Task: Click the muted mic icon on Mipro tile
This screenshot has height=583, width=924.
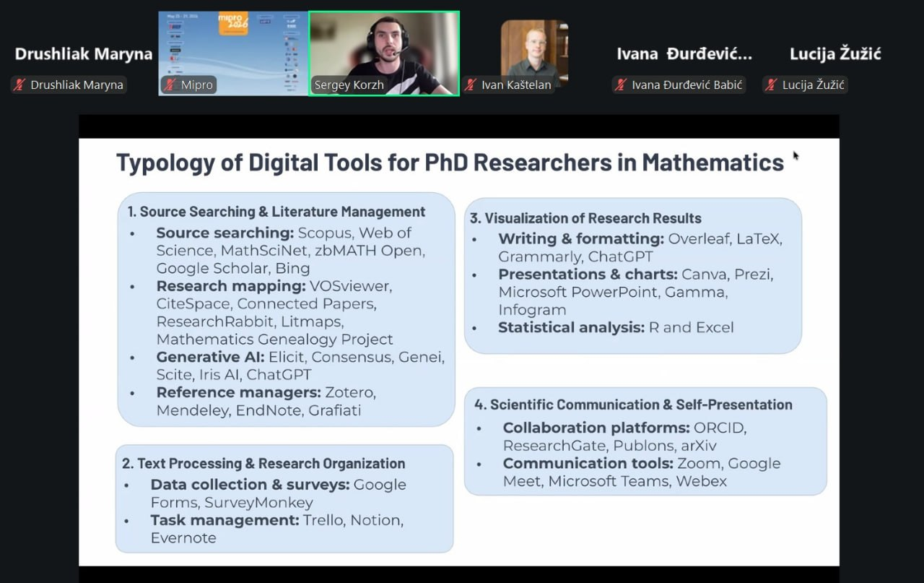Action: 171,85
